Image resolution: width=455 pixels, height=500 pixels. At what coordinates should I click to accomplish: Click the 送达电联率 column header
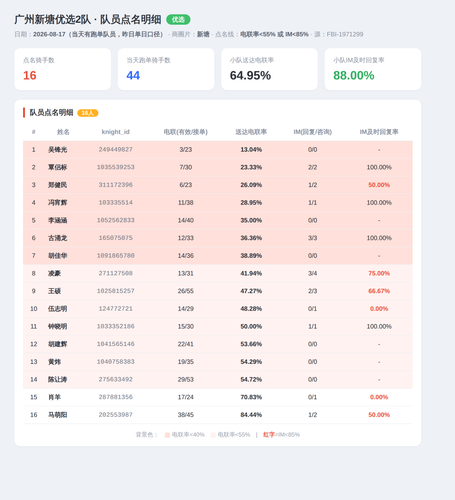click(251, 132)
